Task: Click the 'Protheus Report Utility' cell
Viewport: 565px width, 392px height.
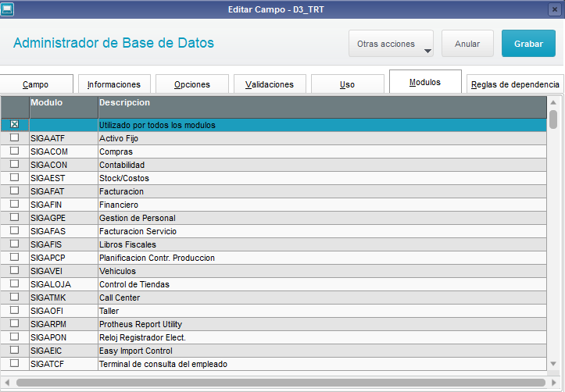Action: (323, 324)
